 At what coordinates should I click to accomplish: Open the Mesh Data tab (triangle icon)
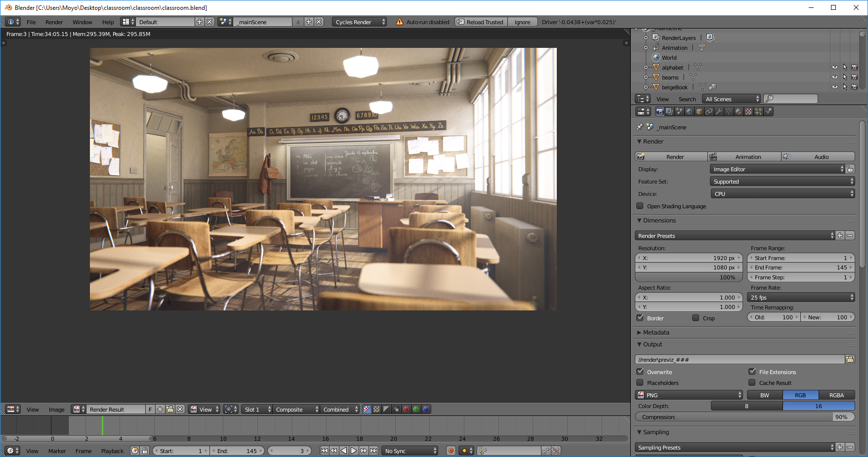[x=729, y=112]
